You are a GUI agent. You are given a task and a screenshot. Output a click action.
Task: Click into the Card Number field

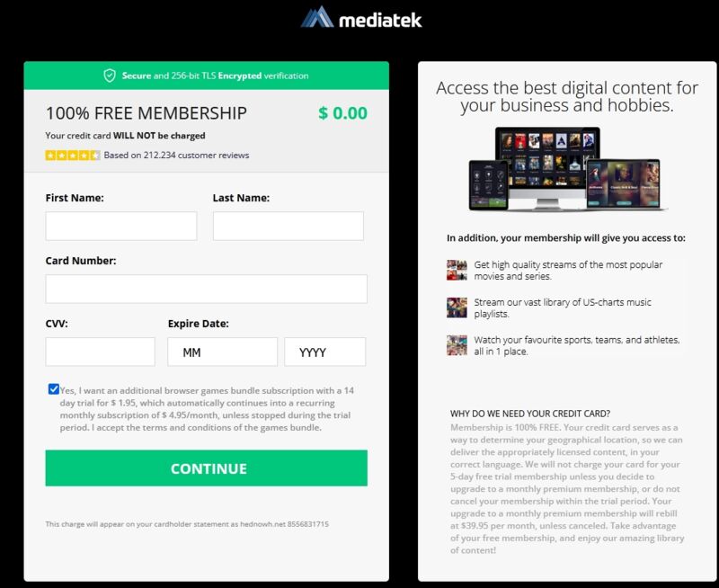207,289
